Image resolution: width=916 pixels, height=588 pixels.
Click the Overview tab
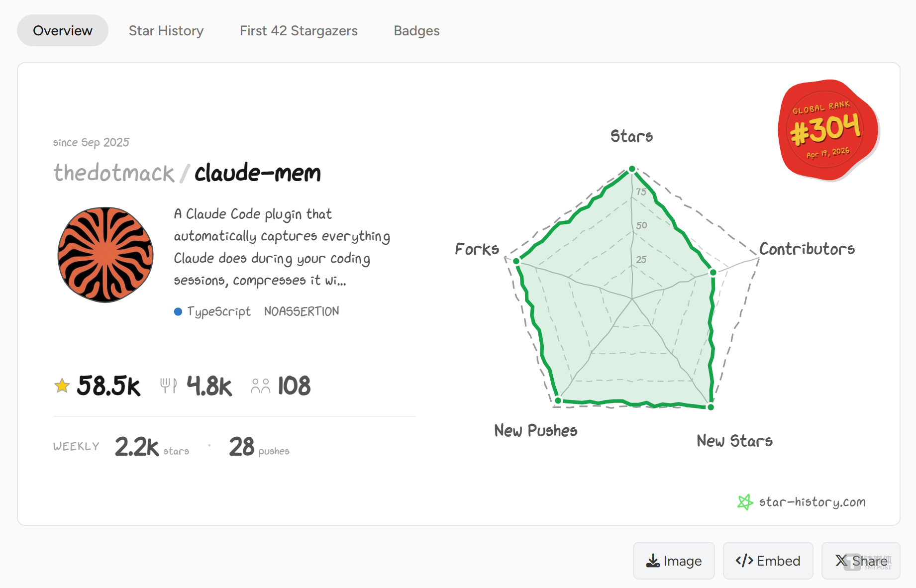click(x=63, y=31)
